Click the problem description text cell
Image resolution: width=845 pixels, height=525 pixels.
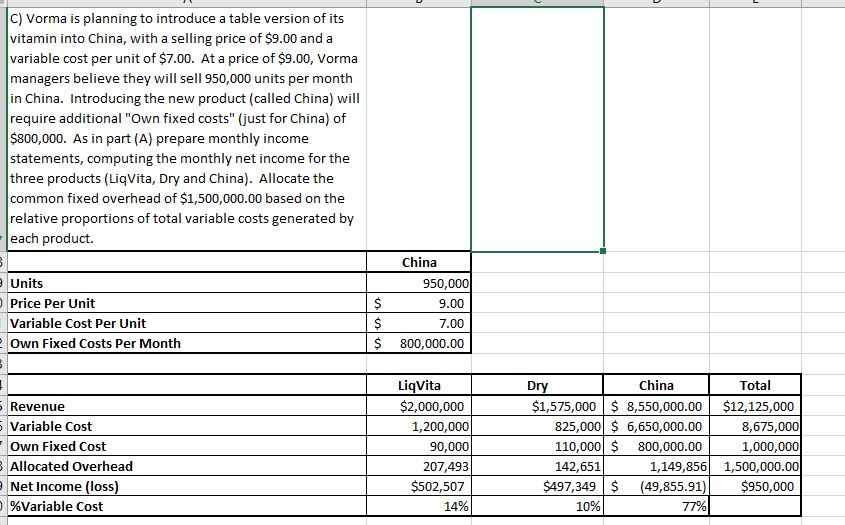click(x=186, y=129)
